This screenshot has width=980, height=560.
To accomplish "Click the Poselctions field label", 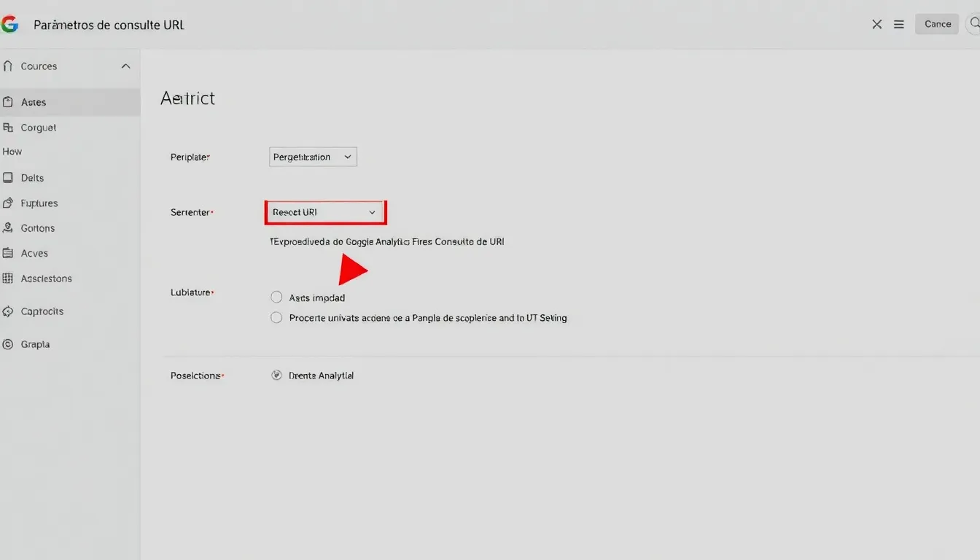I will (197, 376).
